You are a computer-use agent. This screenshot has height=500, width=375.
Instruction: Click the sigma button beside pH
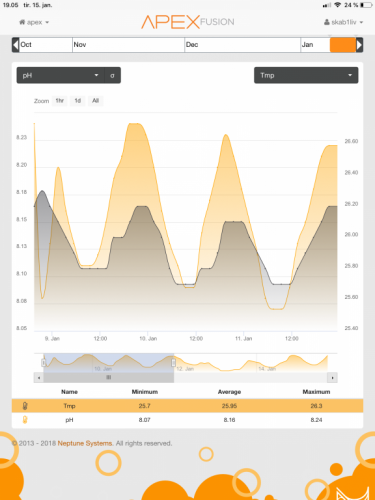[112, 75]
